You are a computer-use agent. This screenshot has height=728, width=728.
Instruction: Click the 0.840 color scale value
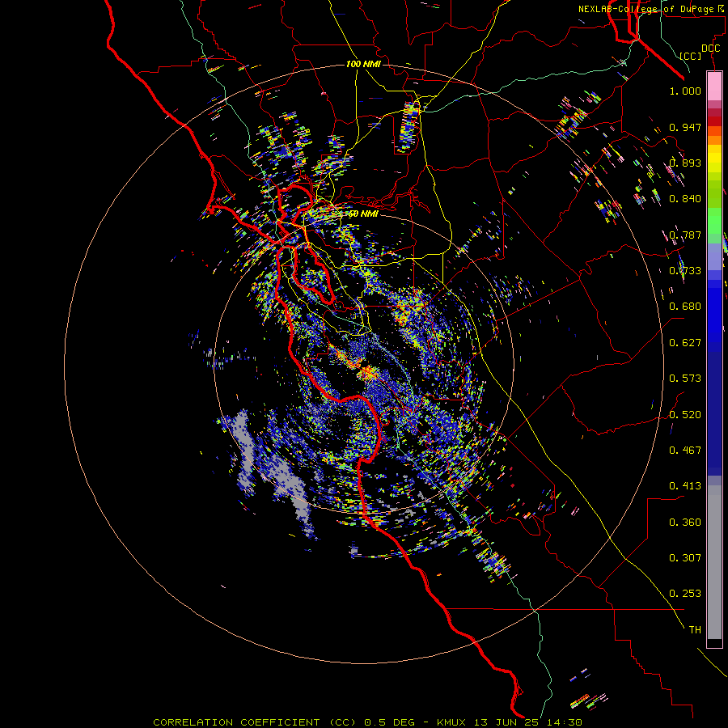[x=685, y=199]
